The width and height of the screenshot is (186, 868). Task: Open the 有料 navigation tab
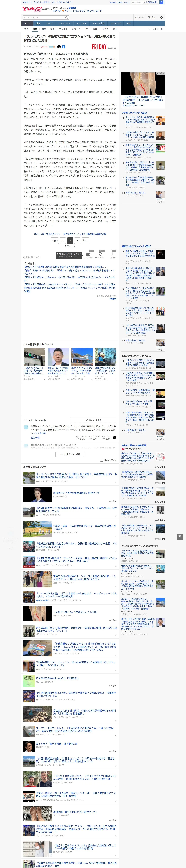coord(128,24)
